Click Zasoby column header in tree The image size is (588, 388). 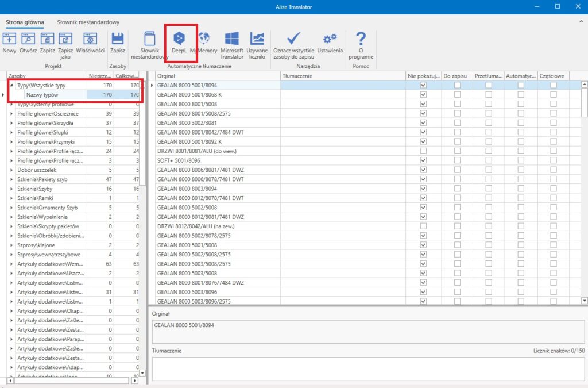tap(47, 76)
